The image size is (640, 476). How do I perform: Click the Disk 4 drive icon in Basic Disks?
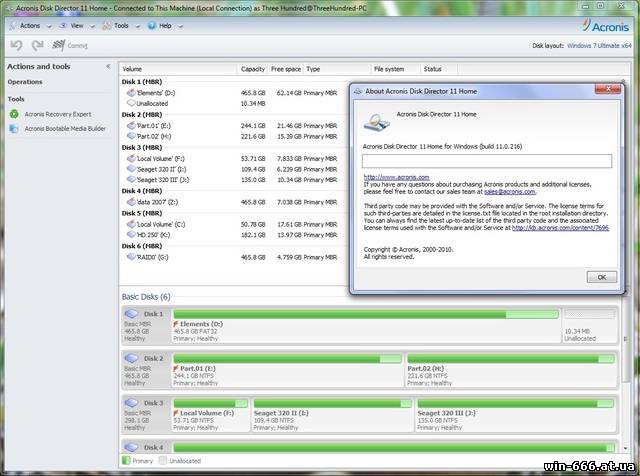pos(131,447)
